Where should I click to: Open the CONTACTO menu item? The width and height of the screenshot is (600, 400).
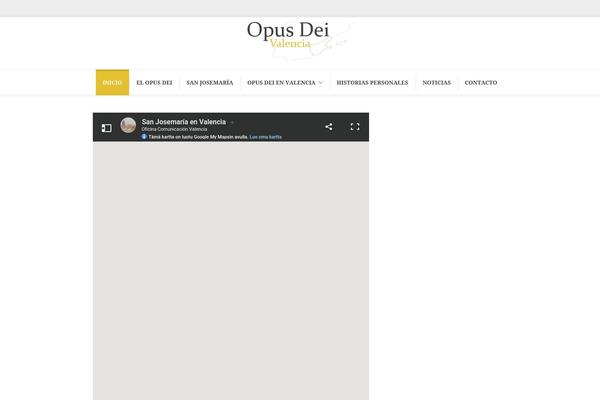point(481,82)
